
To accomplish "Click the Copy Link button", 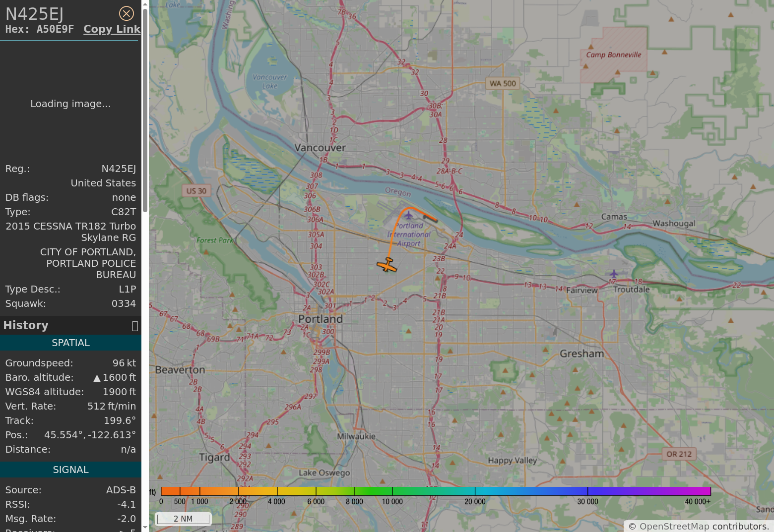I will pos(112,29).
